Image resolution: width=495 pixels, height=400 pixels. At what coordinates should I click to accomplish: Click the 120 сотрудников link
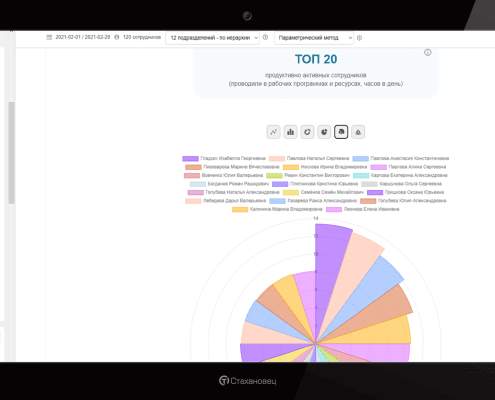click(x=142, y=37)
